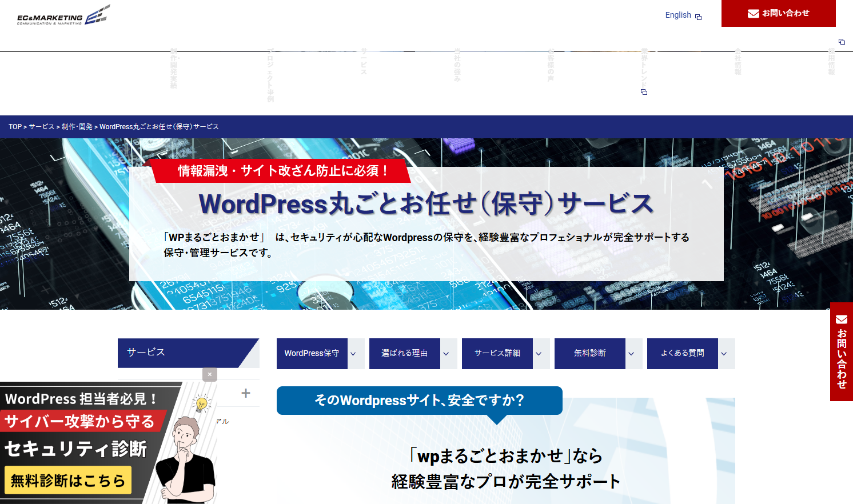Click the plus expander in the sidebar

tap(246, 393)
